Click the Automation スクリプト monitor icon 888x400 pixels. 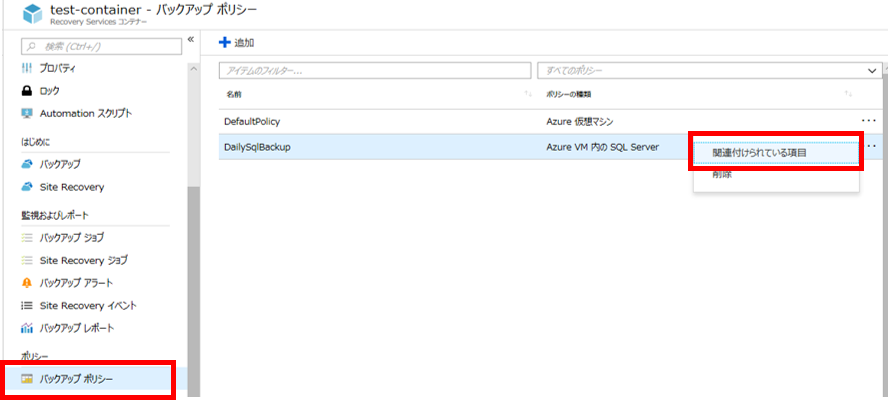[x=27, y=113]
